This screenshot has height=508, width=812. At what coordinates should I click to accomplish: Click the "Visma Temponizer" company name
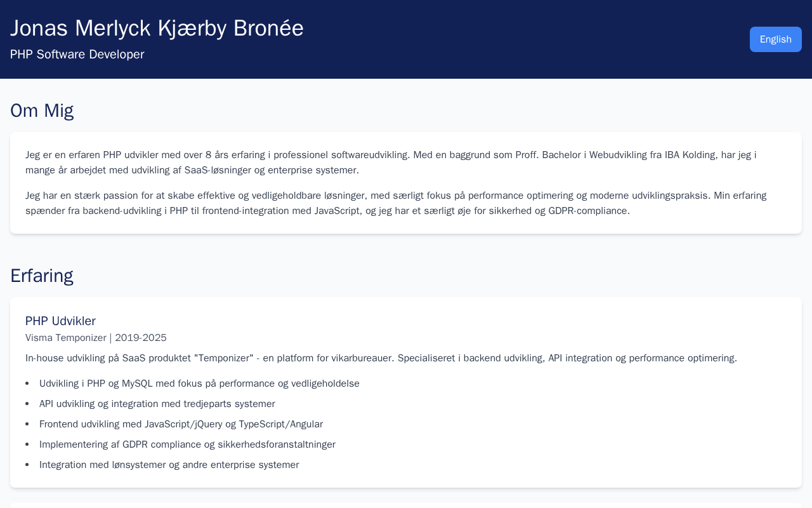65,338
